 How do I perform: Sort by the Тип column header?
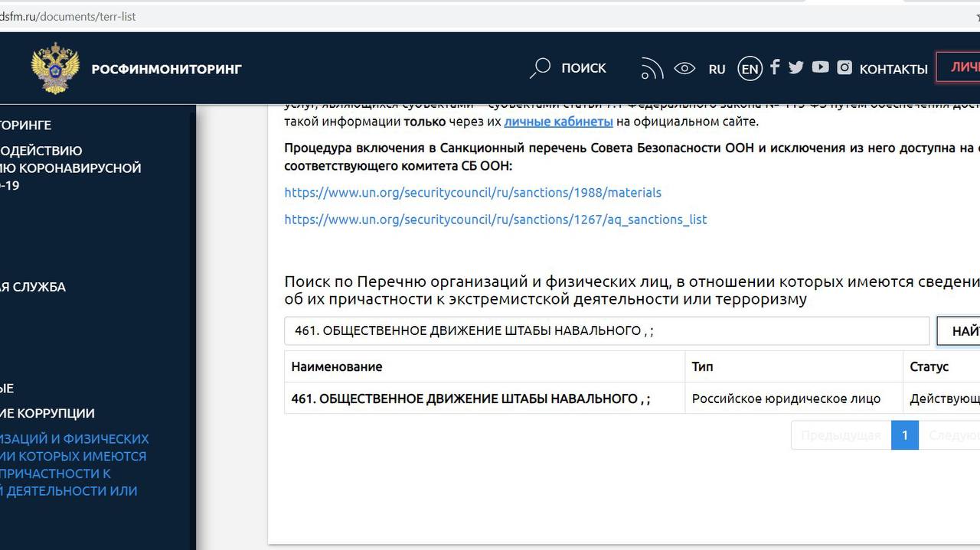[794, 366]
